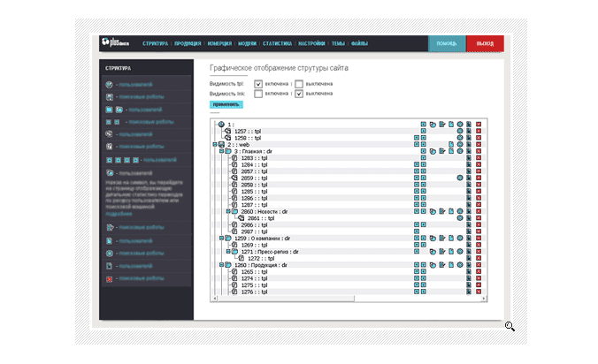Screen dimensions: 598x364
Task: Click red X icon in row 1276
Action: pos(479,292)
